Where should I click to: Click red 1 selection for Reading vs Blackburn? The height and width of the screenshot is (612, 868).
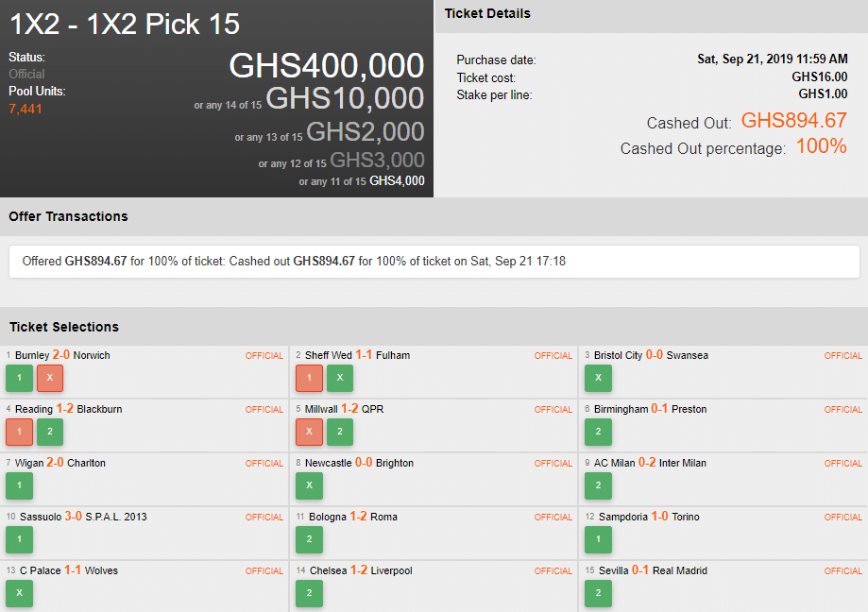[19, 433]
